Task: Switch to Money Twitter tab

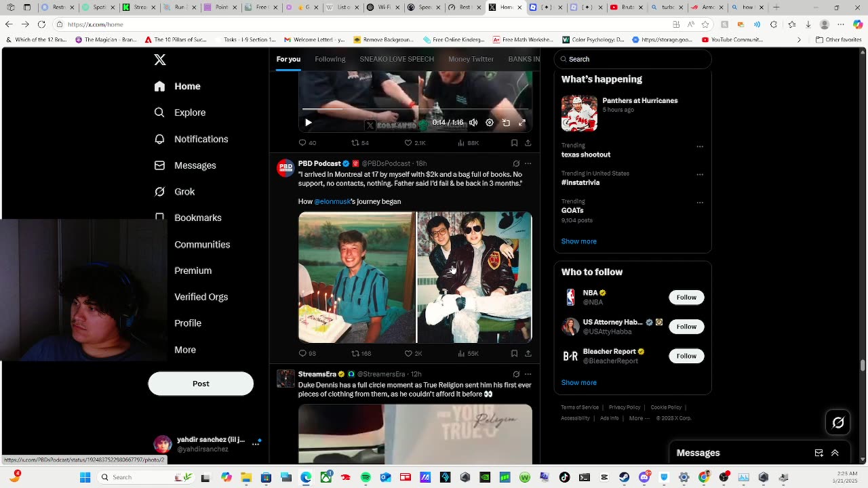Action: pos(471,59)
